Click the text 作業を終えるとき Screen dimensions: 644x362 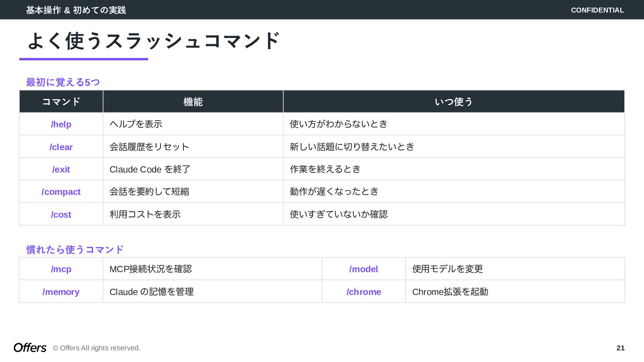click(325, 169)
